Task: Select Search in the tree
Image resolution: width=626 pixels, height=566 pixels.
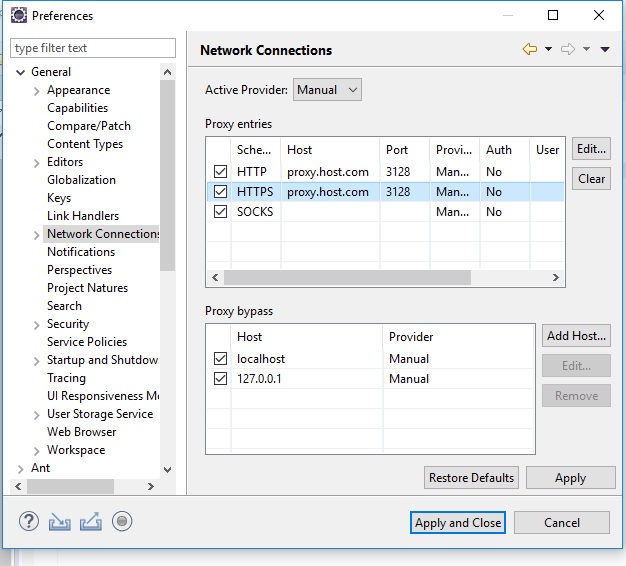Action: (x=64, y=306)
